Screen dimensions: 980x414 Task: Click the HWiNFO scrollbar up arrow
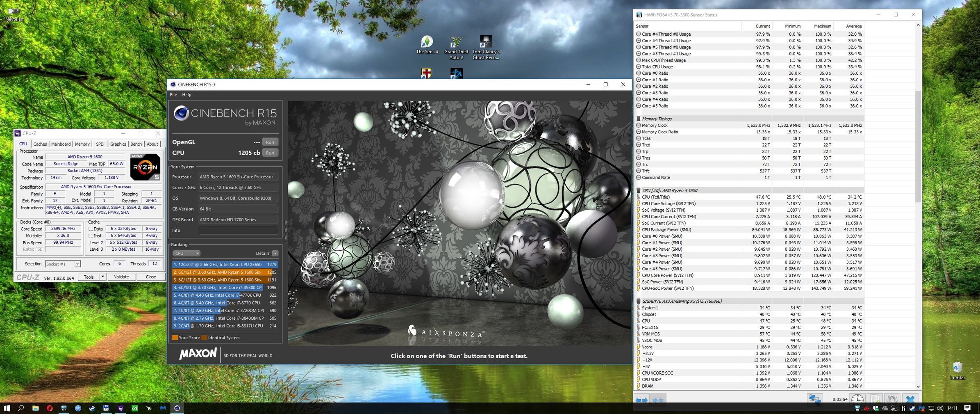(918, 25)
